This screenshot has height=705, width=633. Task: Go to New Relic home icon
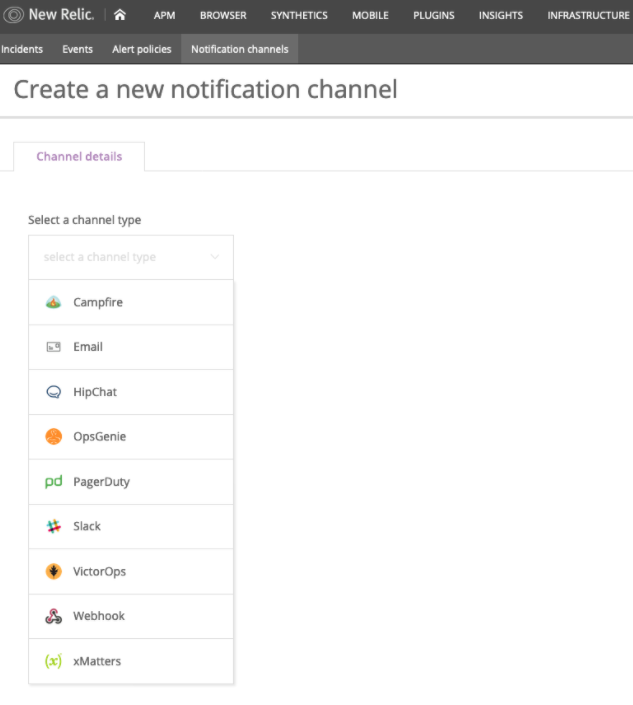[120, 15]
